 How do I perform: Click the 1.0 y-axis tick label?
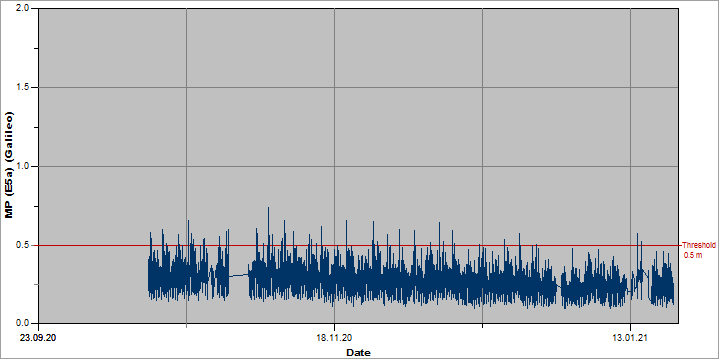point(24,166)
